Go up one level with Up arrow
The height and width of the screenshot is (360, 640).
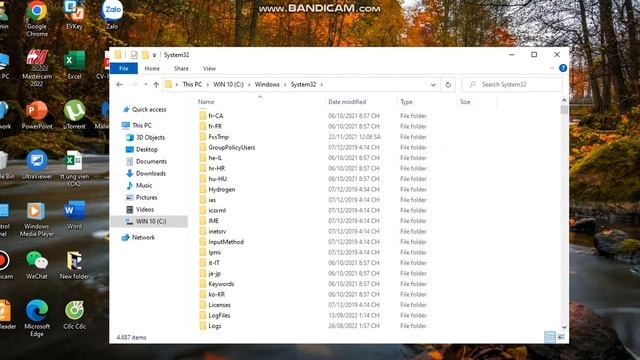tap(156, 84)
